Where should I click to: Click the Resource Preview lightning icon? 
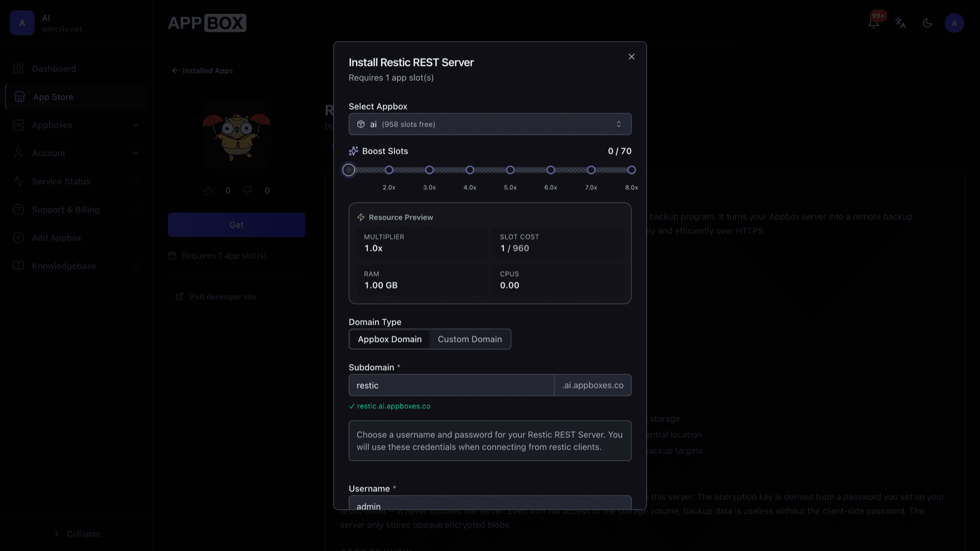click(x=361, y=217)
